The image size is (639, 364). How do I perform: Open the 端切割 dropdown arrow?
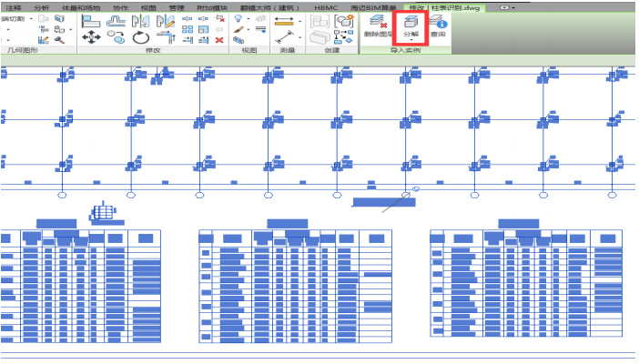pos(31,19)
